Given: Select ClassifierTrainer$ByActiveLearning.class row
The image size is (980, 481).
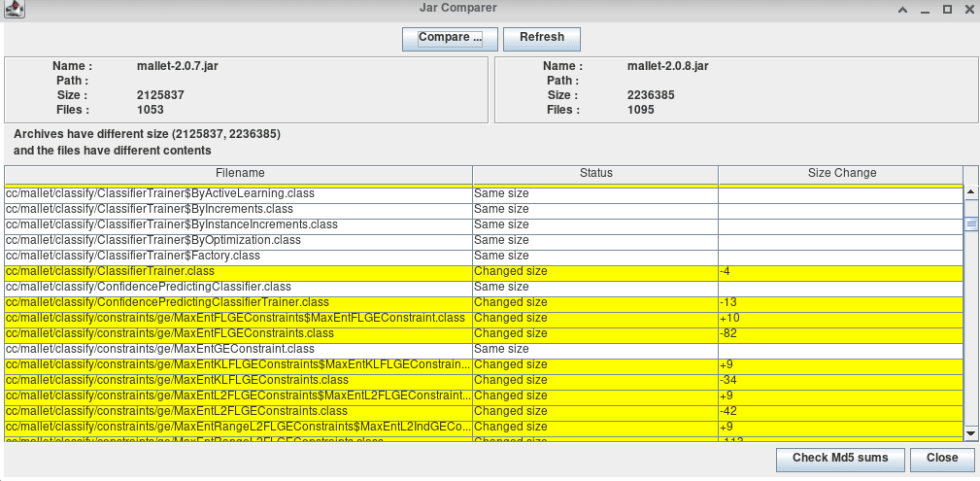Looking at the screenshot, I should pyautogui.click(x=484, y=193).
